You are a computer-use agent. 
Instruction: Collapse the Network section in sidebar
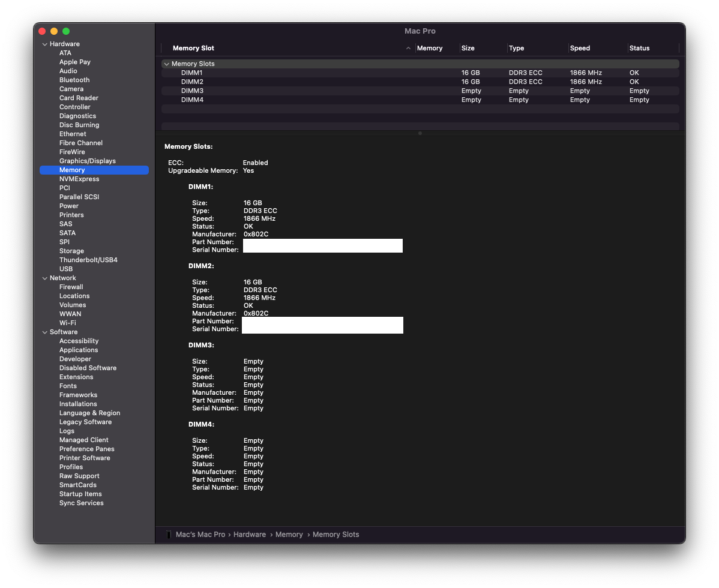tap(44, 278)
